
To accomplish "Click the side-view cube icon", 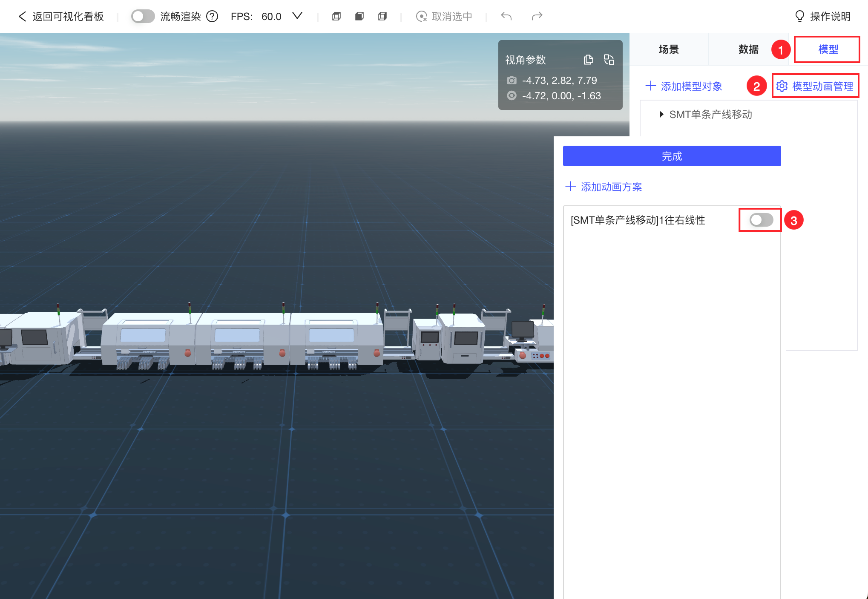I will 382,17.
